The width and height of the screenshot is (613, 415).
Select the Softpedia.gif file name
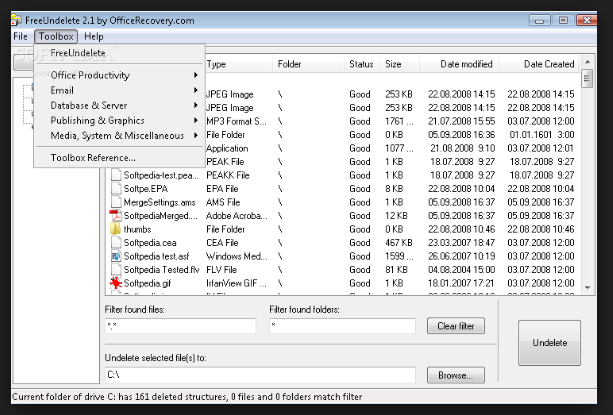[x=147, y=283]
